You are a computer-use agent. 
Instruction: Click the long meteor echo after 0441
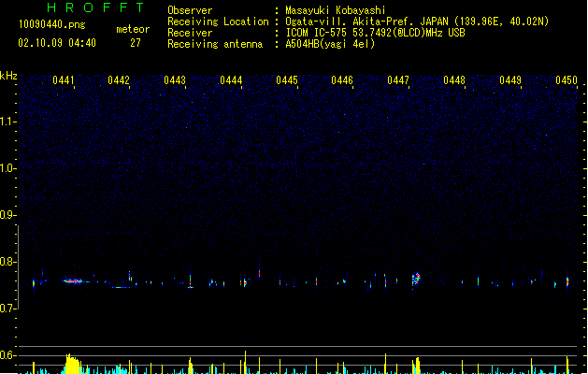pos(75,281)
